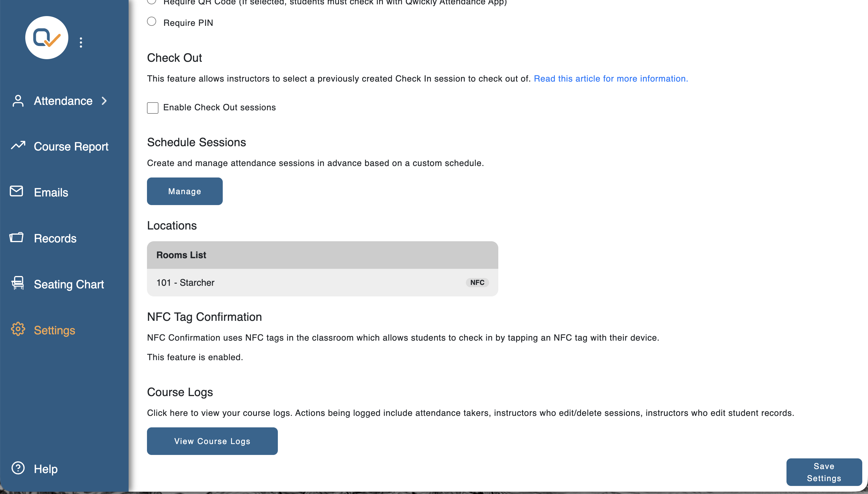
Task: Click the View Course Logs button
Action: coord(212,441)
